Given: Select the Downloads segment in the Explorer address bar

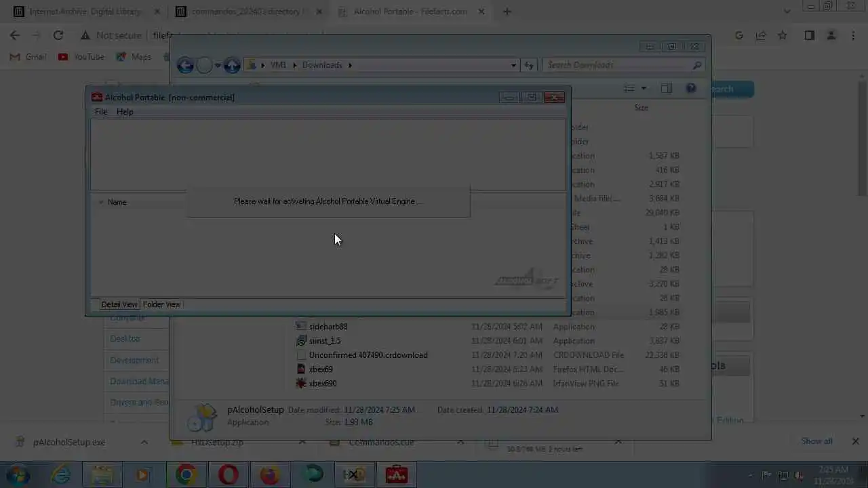Looking at the screenshot, I should click(322, 65).
